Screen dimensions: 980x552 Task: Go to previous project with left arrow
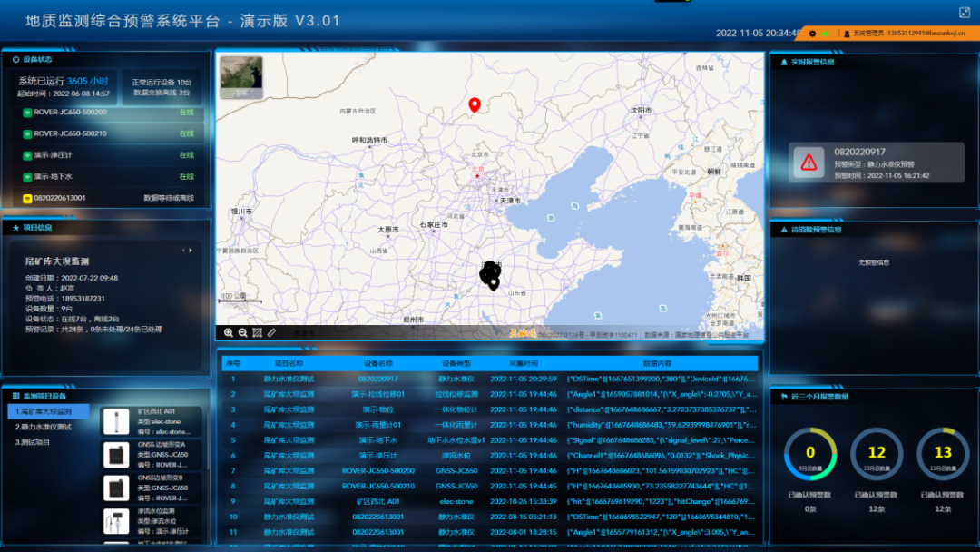point(182,250)
